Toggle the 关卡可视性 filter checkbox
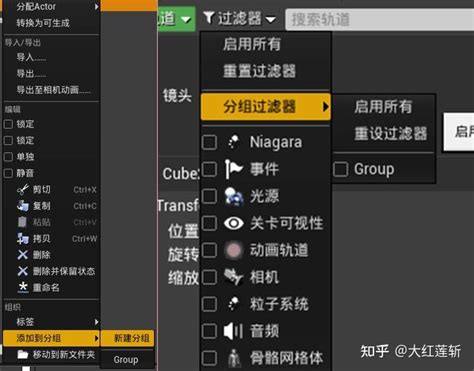Image resolution: width=474 pixels, height=371 pixels. 209,223
